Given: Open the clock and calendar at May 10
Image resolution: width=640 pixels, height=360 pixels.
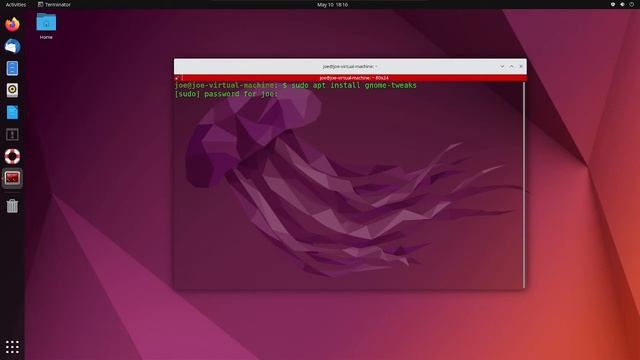Looking at the screenshot, I should tap(332, 4).
